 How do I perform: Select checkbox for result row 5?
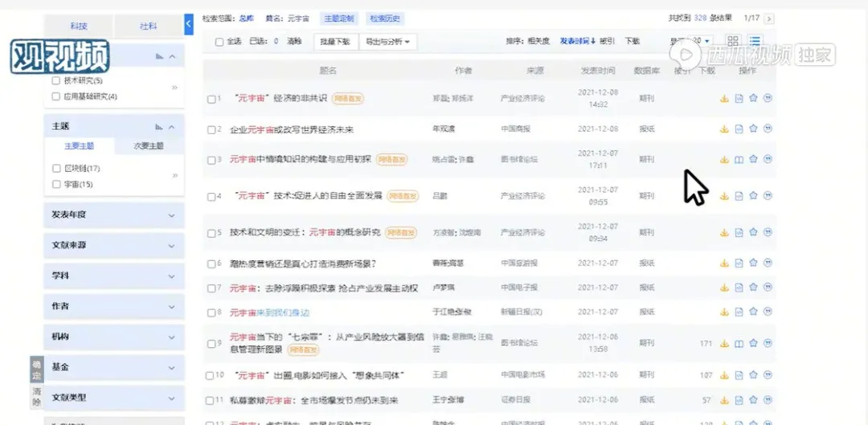click(211, 234)
